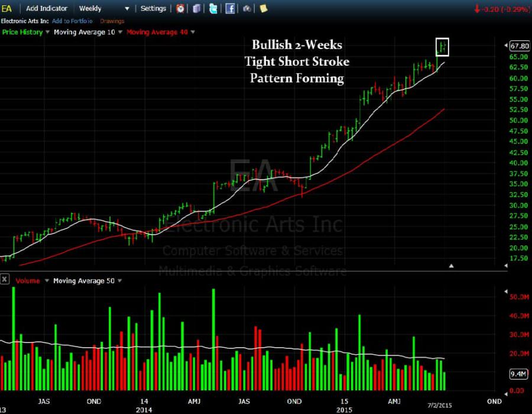Image resolution: width=532 pixels, height=414 pixels.
Task: Expand the Price History dropdown arrow
Action: click(47, 32)
